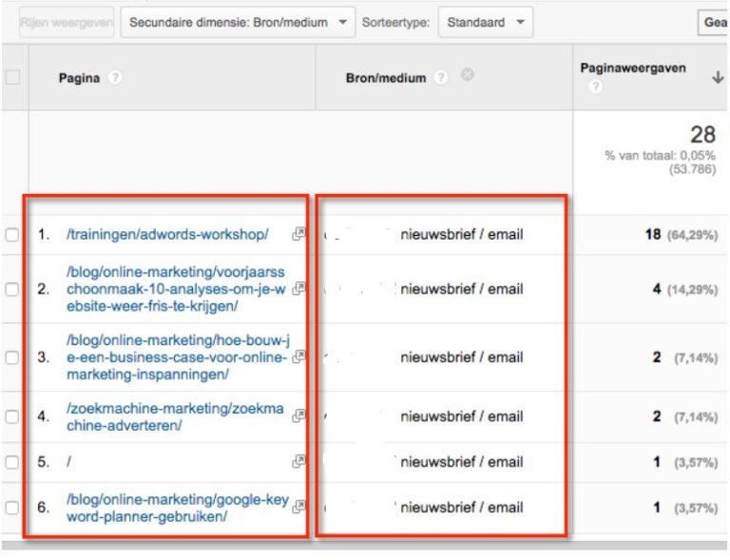This screenshot has height=560, width=730.
Task: Open the /trainingen/adwords-workshop/ link
Action: click(x=167, y=234)
